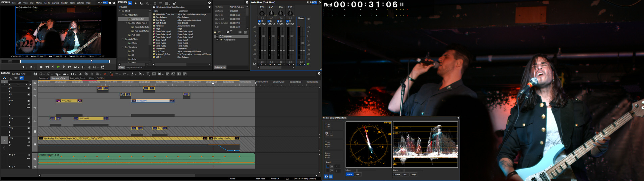This screenshot has height=181, width=644.
Task: Click the Comp button in Waveform
Action: click(x=413, y=175)
